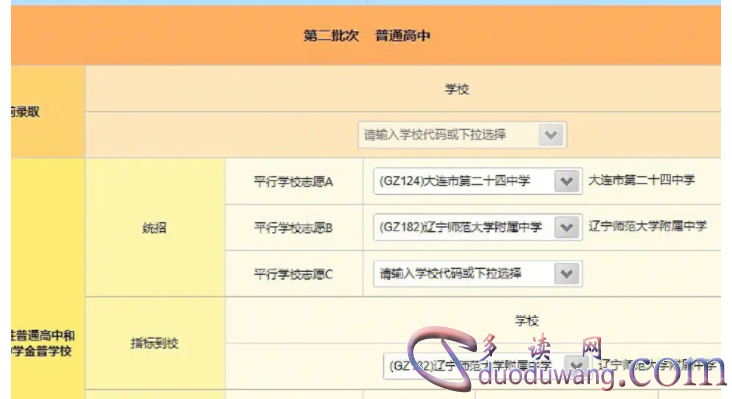Click the 指标到校 school selection field
Viewport: 732px width, 399px height.
(x=487, y=366)
